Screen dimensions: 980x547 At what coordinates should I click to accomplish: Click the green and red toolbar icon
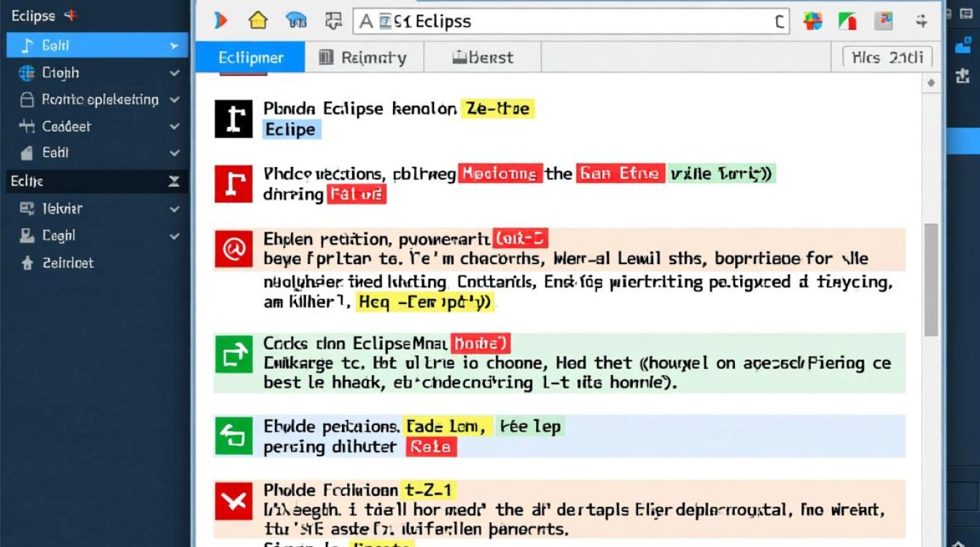tap(848, 21)
